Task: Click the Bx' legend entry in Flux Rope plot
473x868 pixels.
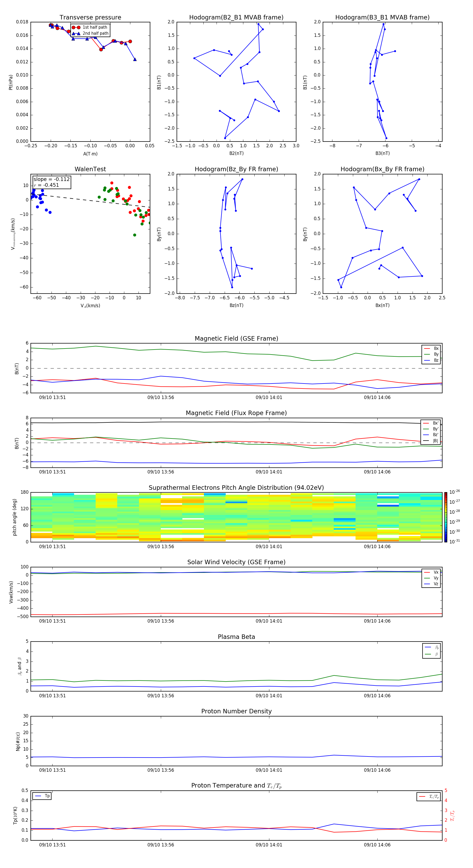Action: point(431,423)
